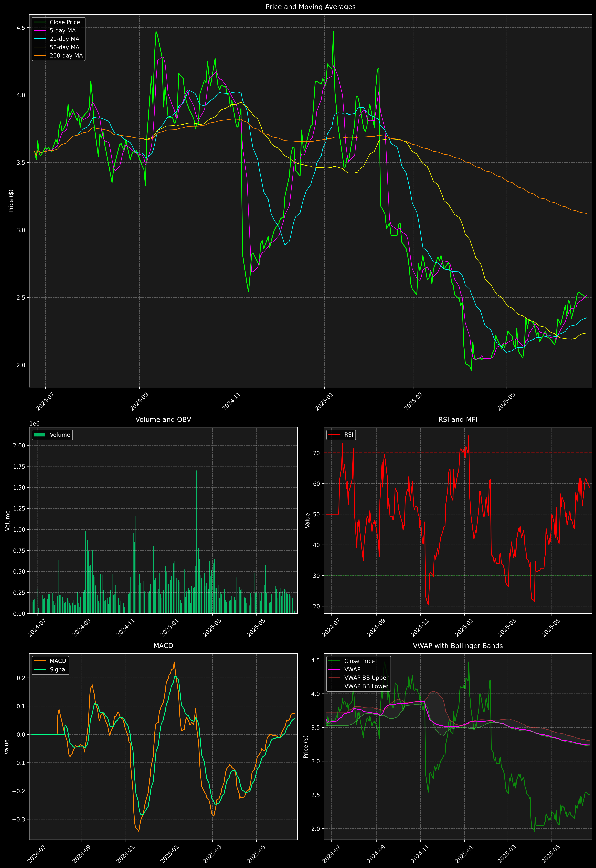The width and height of the screenshot is (596, 868).
Task: Click the red line swatch beside 'RSI'
Action: click(x=335, y=435)
